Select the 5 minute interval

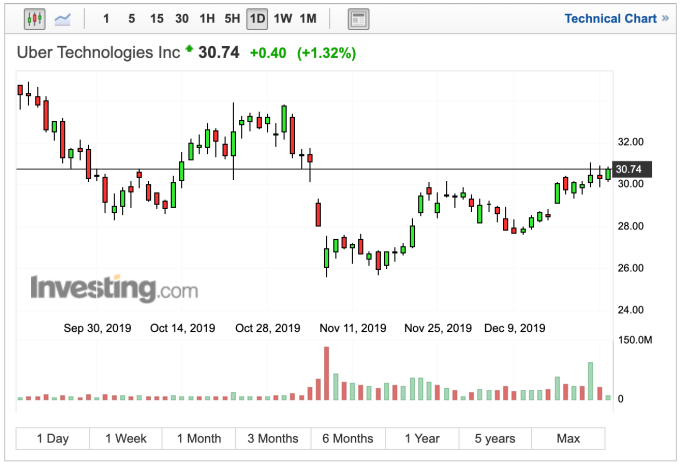tap(131, 19)
